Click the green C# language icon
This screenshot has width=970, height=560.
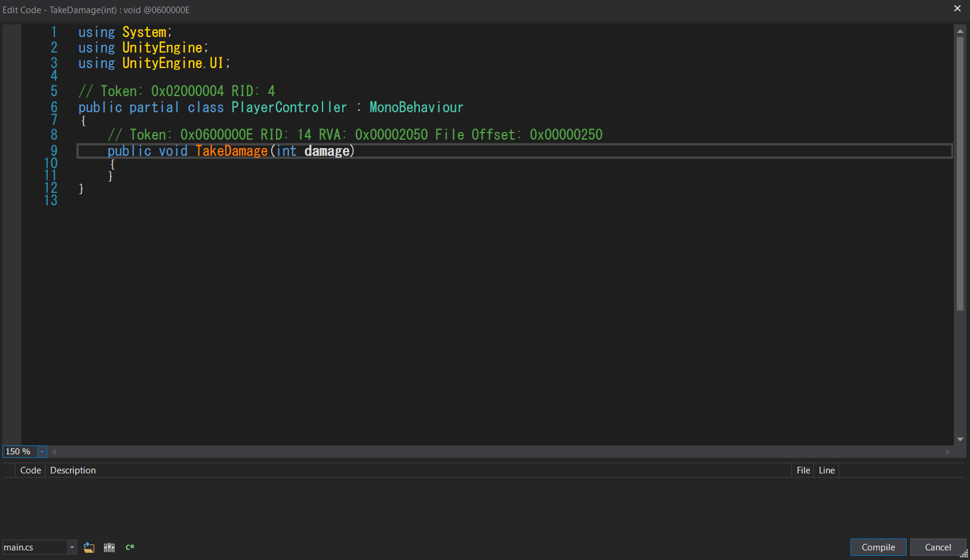point(130,547)
